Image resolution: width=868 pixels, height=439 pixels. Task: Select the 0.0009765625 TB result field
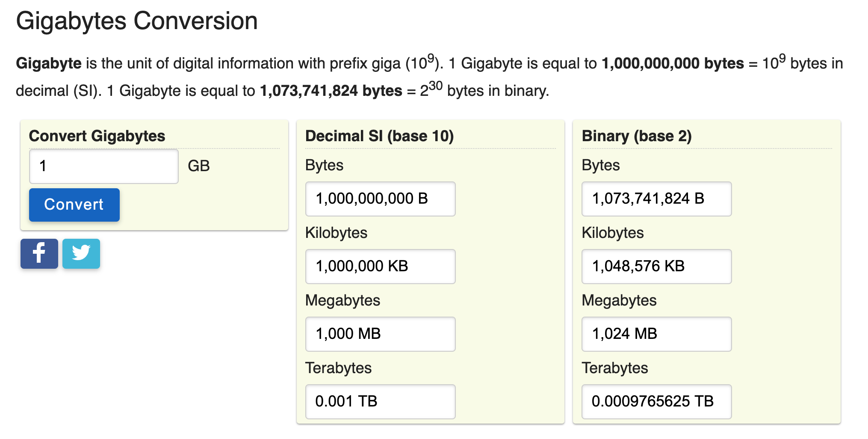(x=656, y=401)
